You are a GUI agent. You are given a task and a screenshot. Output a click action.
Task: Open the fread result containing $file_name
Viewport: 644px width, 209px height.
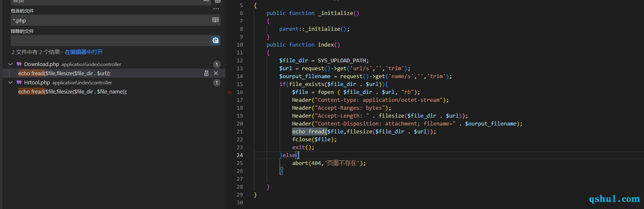(72, 92)
